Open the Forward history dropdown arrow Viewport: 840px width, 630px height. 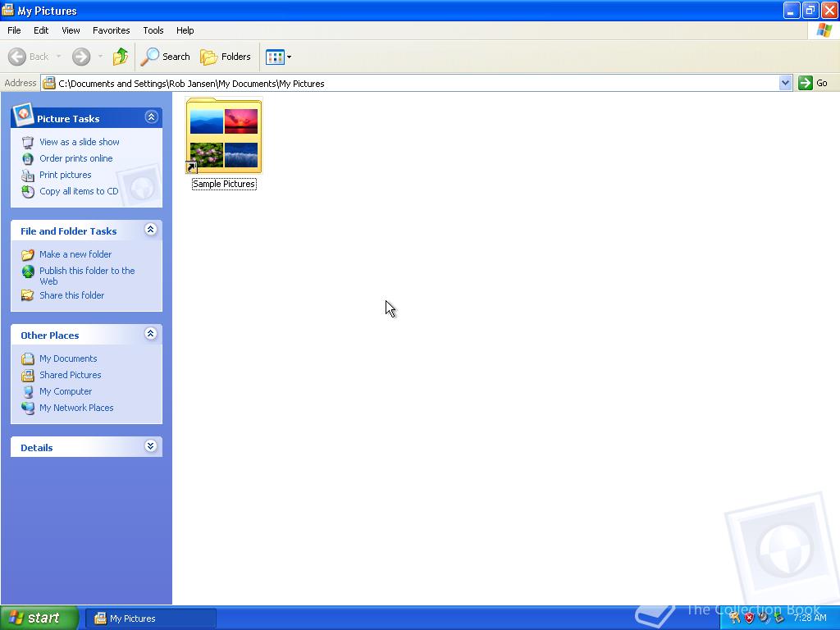tap(100, 57)
